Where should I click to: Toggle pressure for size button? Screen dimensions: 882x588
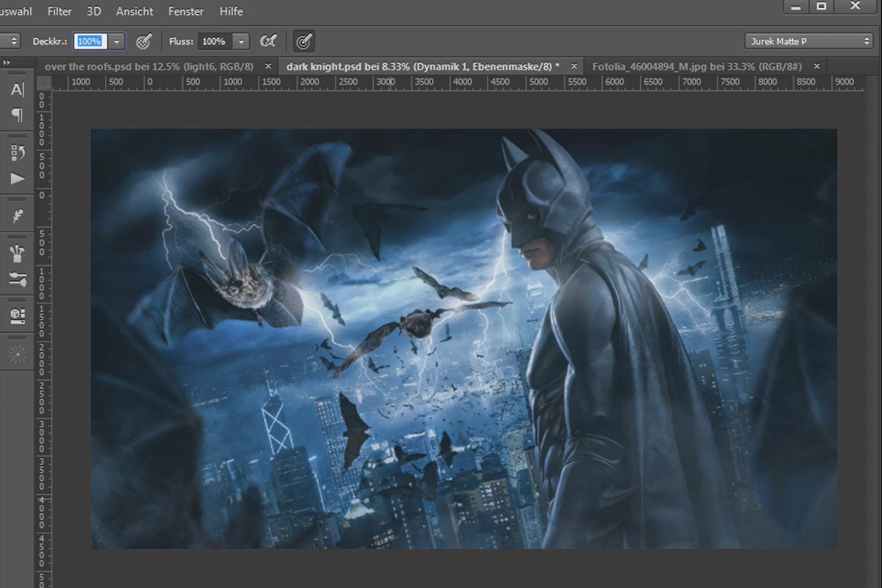pos(304,42)
